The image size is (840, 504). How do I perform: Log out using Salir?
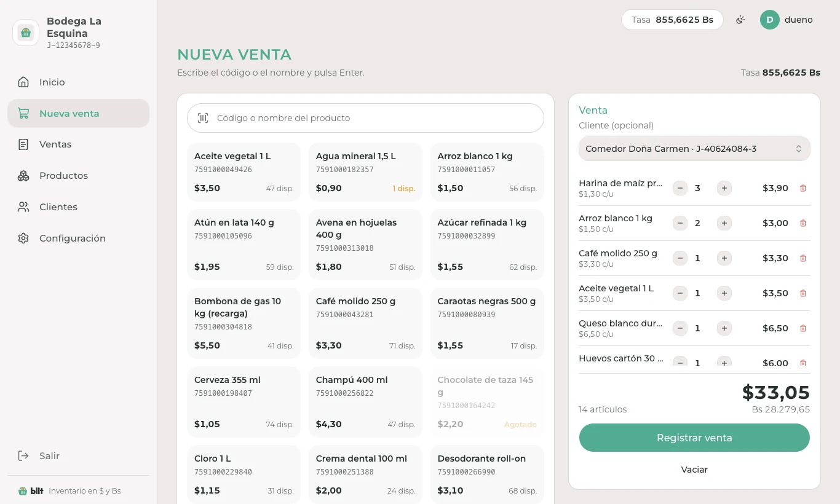click(78, 456)
